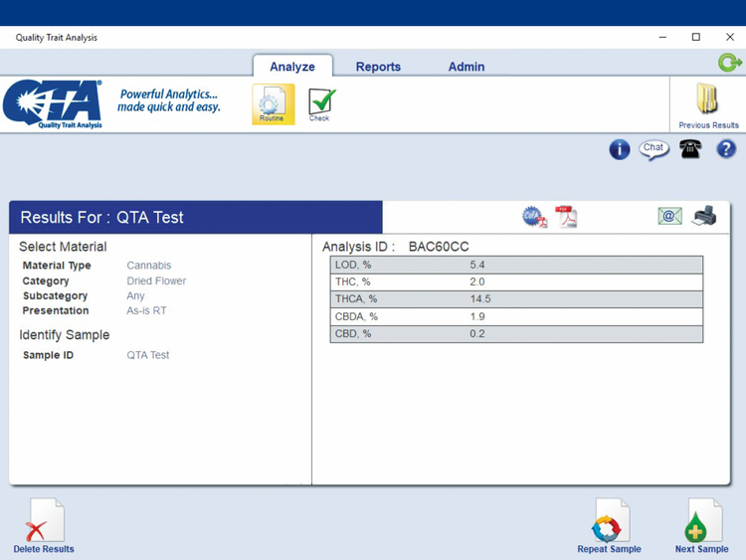Open the Admin tab
This screenshot has height=560, width=746.
coord(466,67)
